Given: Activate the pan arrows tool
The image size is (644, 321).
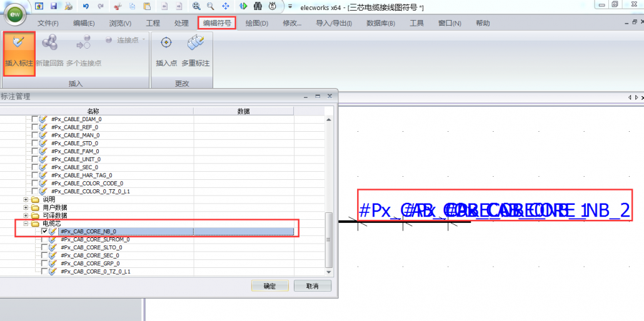Looking at the screenshot, I should point(225,6).
